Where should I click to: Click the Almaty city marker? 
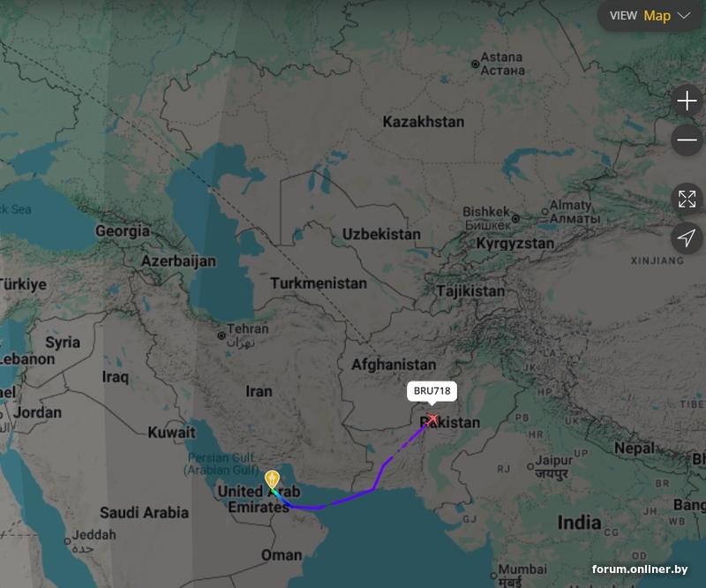click(545, 211)
